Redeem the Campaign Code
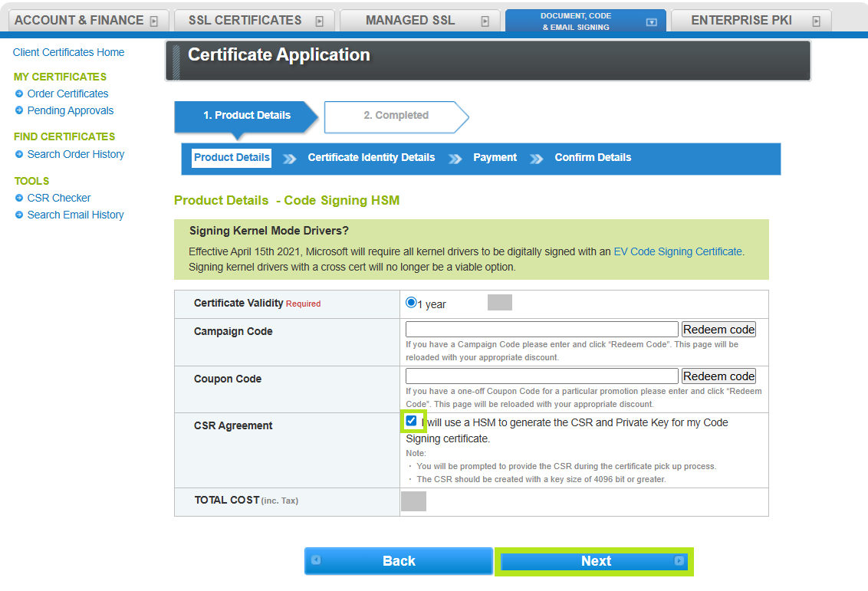The width and height of the screenshot is (868, 591). click(x=718, y=329)
